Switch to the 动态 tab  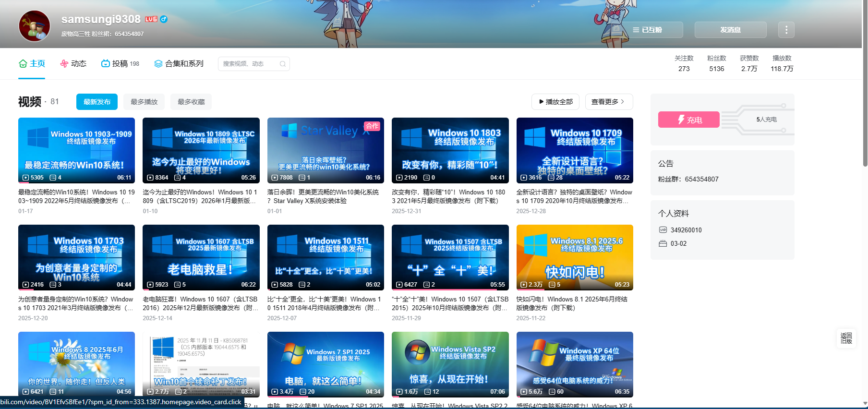[x=73, y=63]
